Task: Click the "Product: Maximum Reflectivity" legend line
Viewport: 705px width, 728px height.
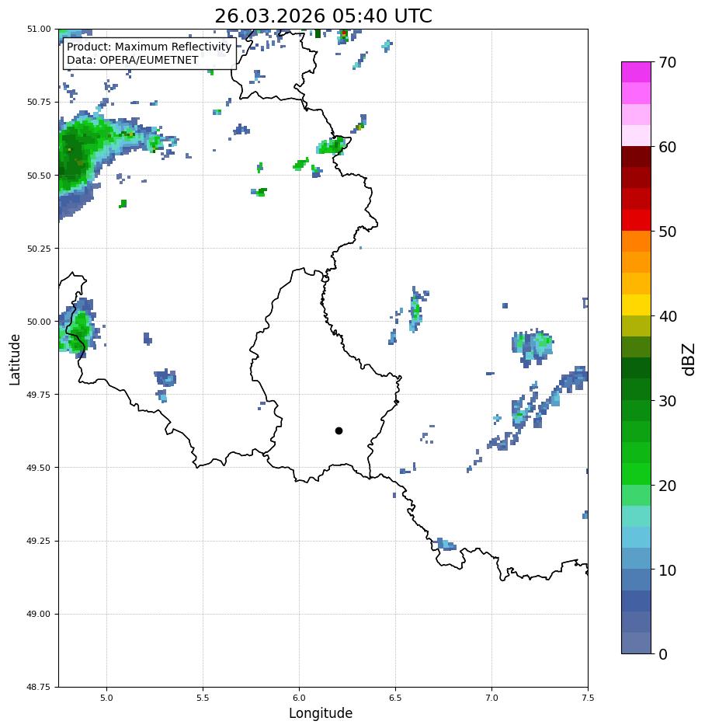Action: click(x=149, y=47)
